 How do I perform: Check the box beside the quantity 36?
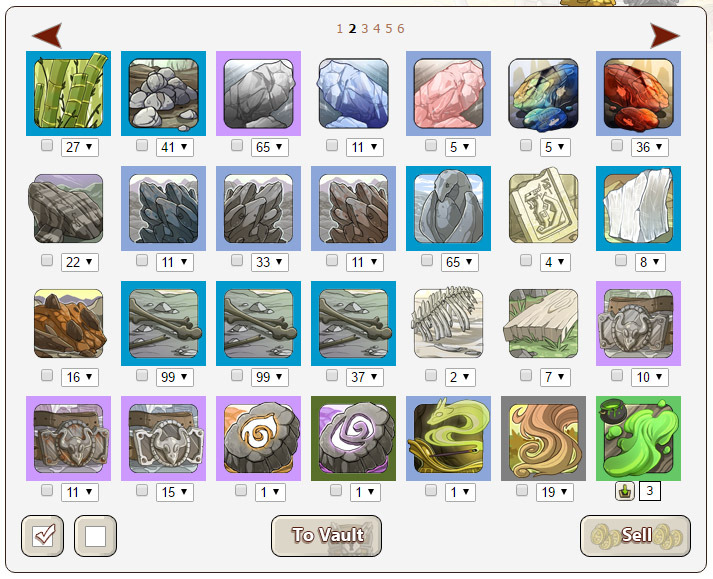(x=617, y=146)
